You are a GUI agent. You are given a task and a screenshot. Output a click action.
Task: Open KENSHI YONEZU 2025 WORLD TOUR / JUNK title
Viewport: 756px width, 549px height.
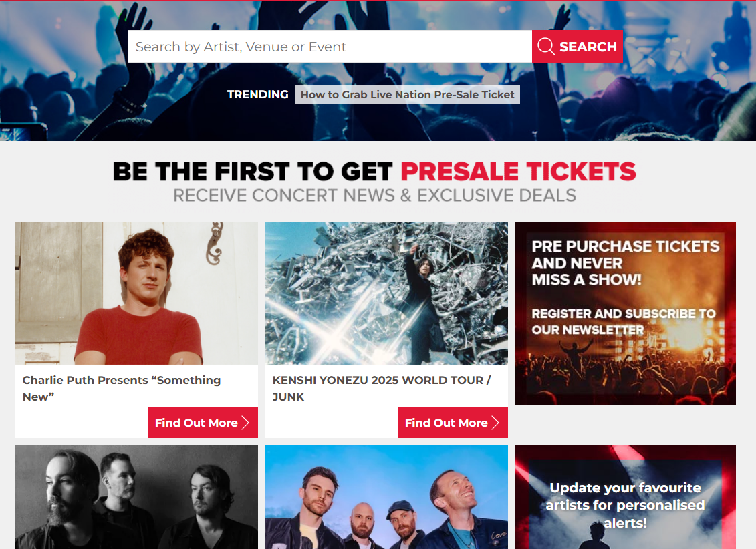coord(382,388)
